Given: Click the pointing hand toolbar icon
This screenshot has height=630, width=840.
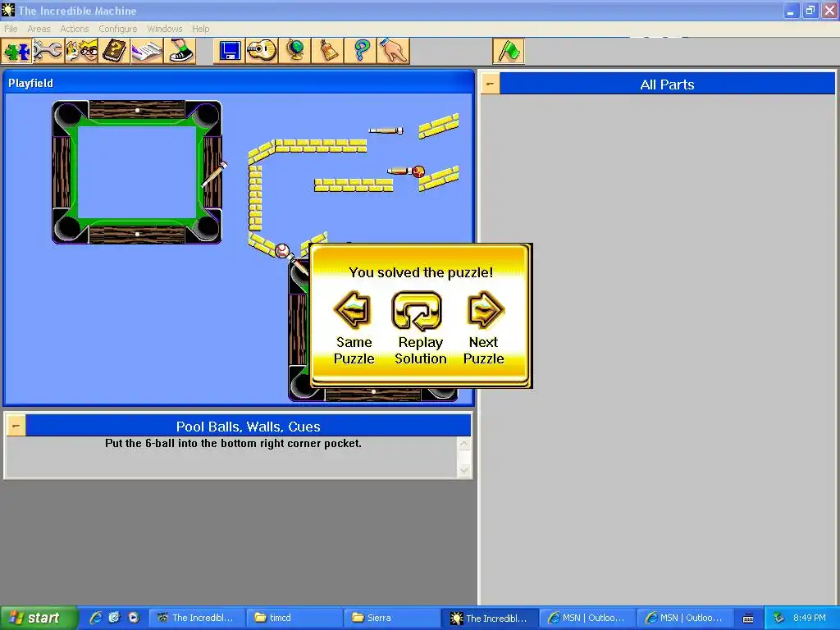Looking at the screenshot, I should (x=393, y=52).
